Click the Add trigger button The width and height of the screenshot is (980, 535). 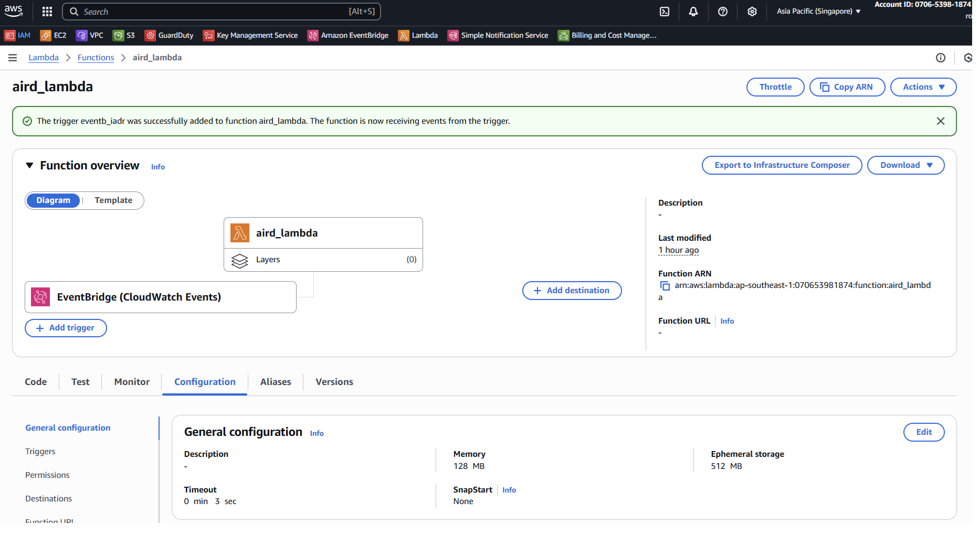click(66, 328)
